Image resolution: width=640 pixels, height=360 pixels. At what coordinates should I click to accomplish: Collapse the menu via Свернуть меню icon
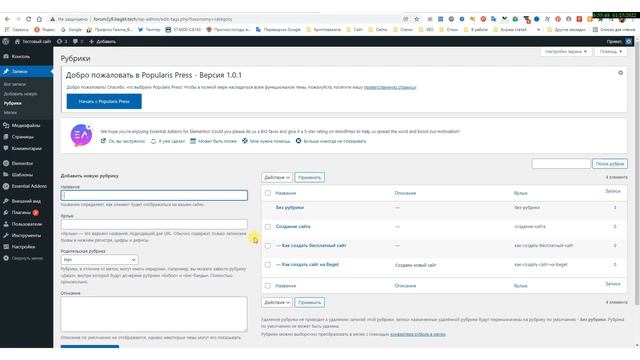(6, 258)
